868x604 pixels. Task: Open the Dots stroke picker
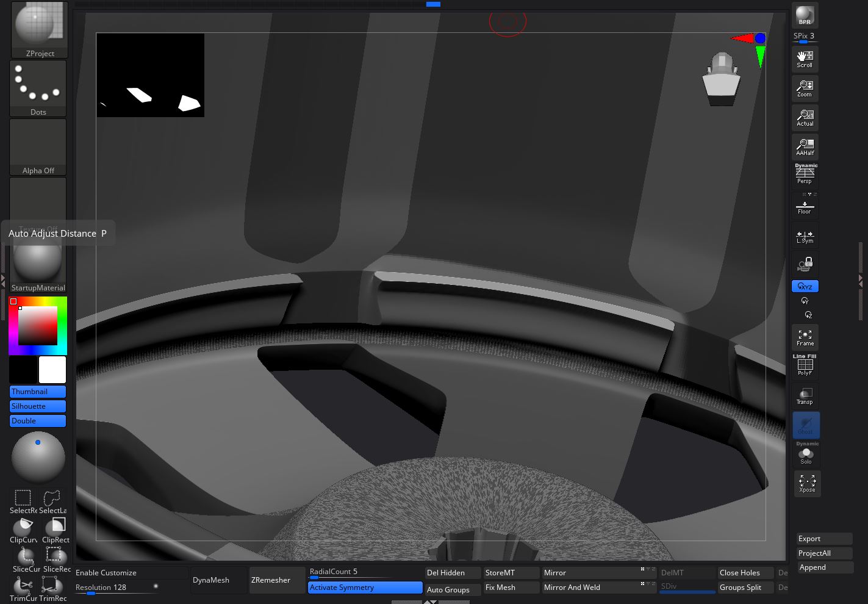click(x=38, y=88)
